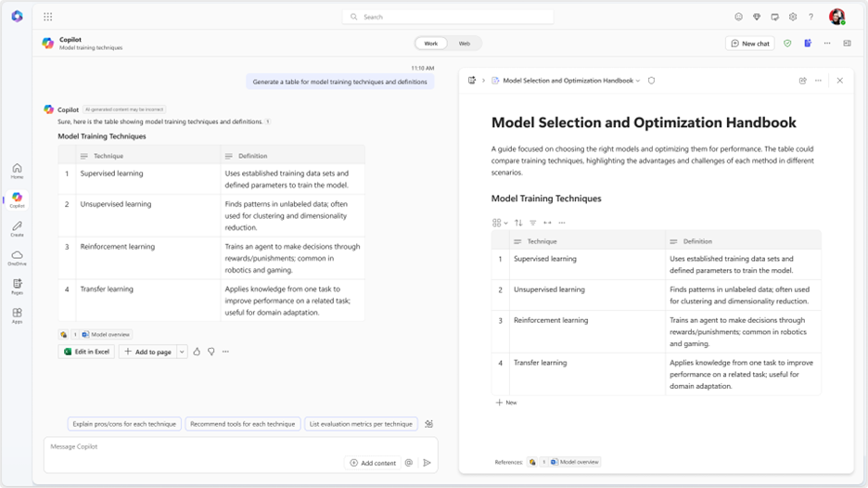This screenshot has height=488, width=868.
Task: Click into the Message Copilot input field
Action: click(195, 447)
